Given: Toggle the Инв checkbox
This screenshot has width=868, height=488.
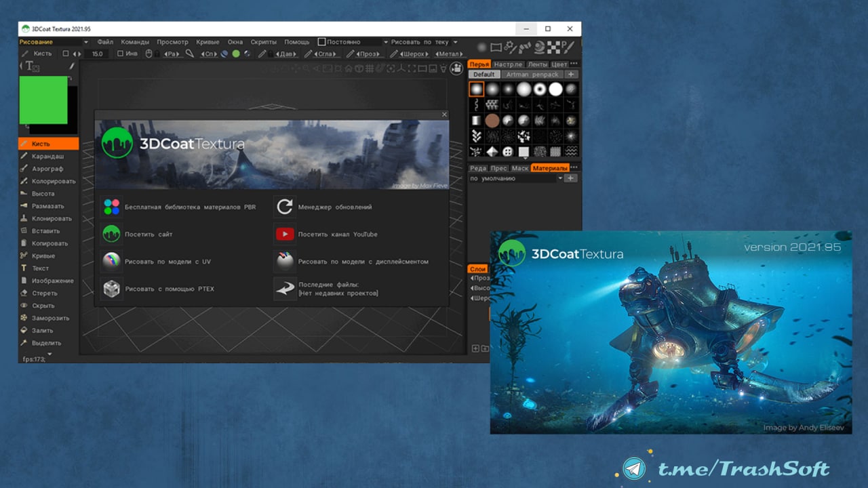Looking at the screenshot, I should click(x=120, y=54).
